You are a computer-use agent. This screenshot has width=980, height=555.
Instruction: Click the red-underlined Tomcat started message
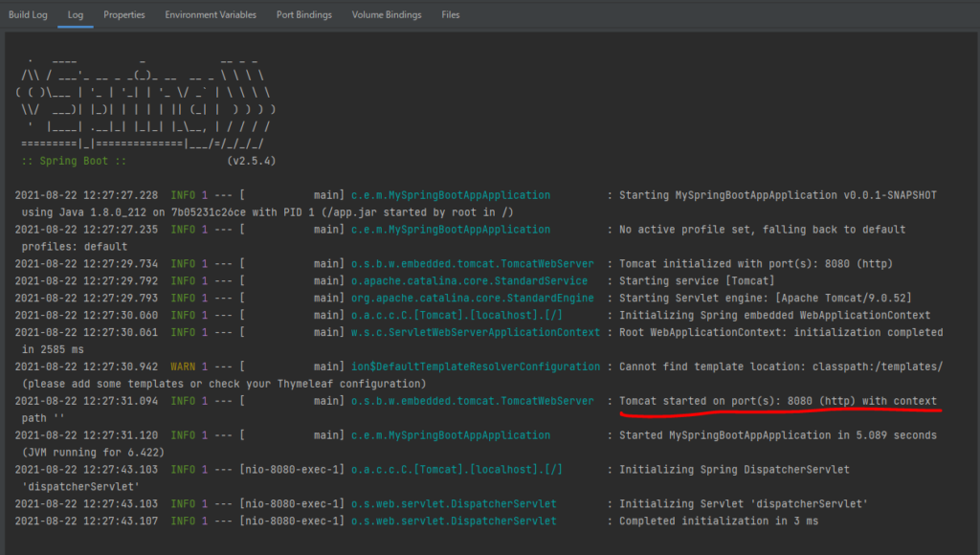pos(777,401)
